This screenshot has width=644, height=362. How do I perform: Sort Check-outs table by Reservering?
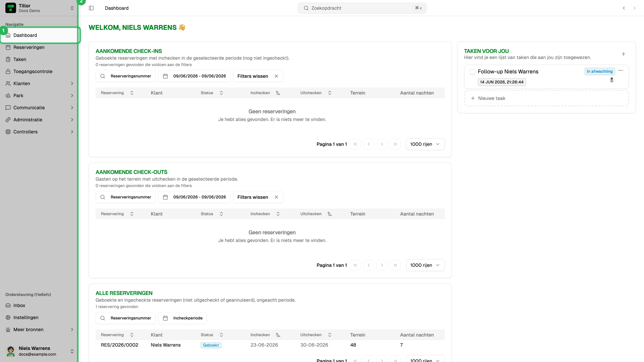117,214
